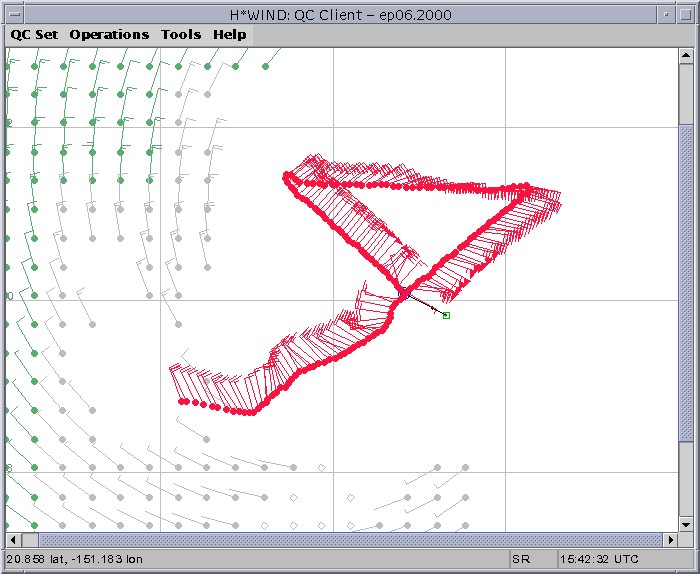Screen dimensions: 700x574
Task: Click the horizontal scrollbar left arrow
Action: [12, 540]
